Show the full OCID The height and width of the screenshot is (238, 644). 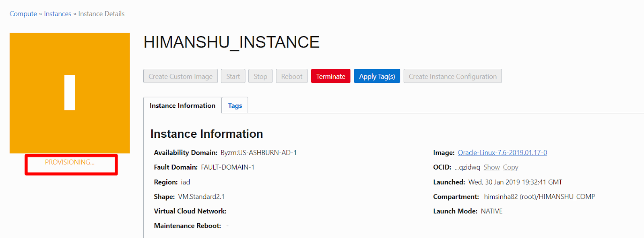click(491, 167)
